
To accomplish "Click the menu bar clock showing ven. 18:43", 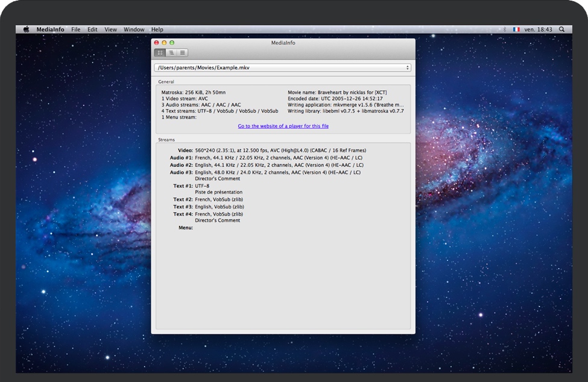I will coord(538,30).
